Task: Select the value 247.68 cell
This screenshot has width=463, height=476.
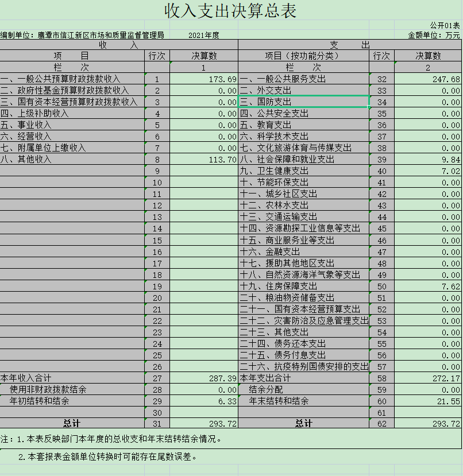Action: tap(428, 79)
